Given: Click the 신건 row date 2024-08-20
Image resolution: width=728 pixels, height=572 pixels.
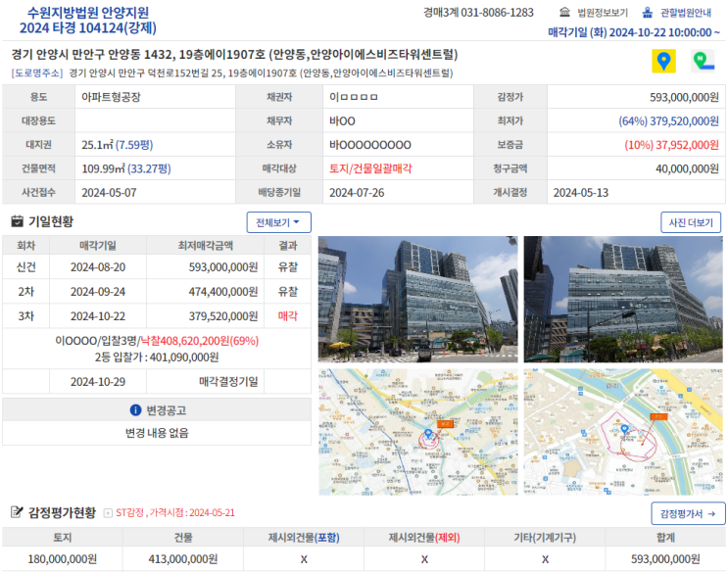Looking at the screenshot, I should [x=98, y=267].
